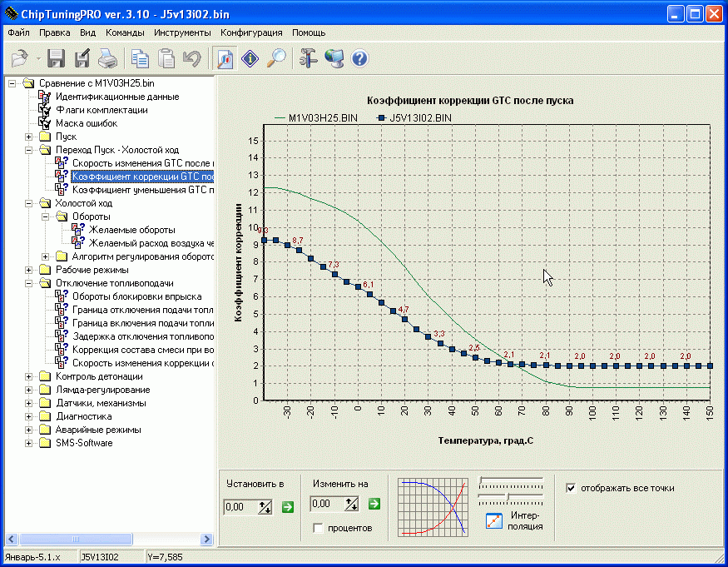Toggle the отображать все точки checkbox

(x=571, y=488)
